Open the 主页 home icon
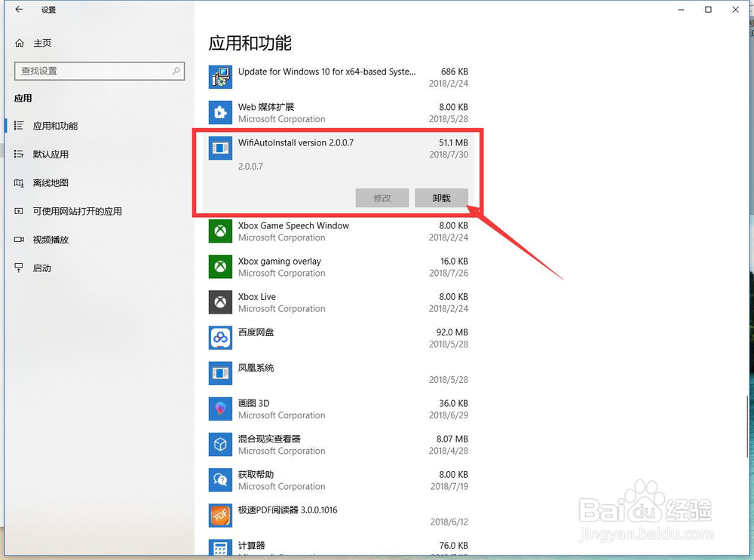The width and height of the screenshot is (754, 560). 20,43
